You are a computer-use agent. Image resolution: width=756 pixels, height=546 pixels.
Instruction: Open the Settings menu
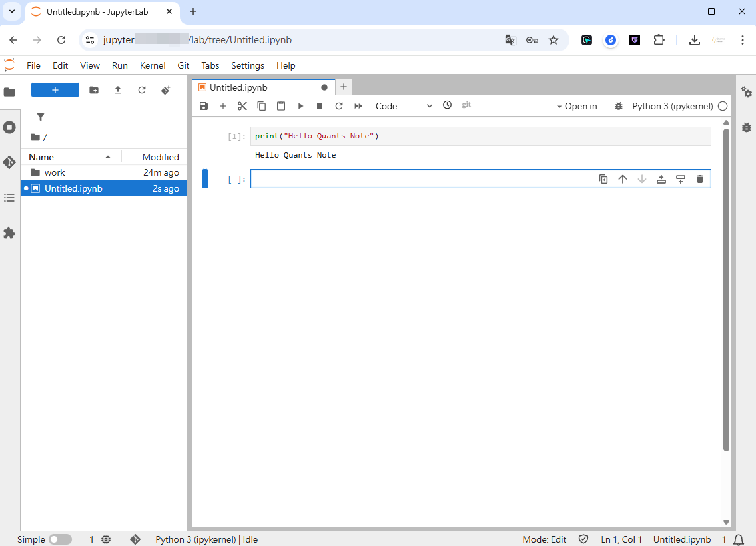pos(247,65)
